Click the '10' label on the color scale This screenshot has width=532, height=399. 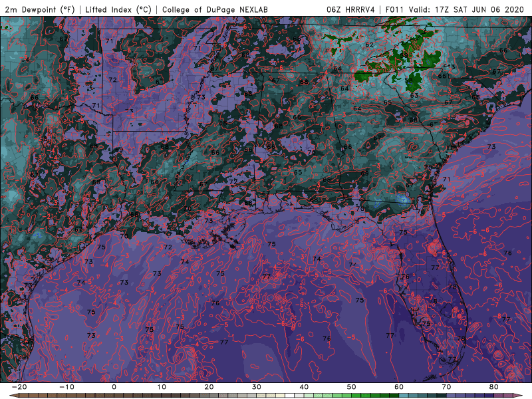click(x=162, y=387)
